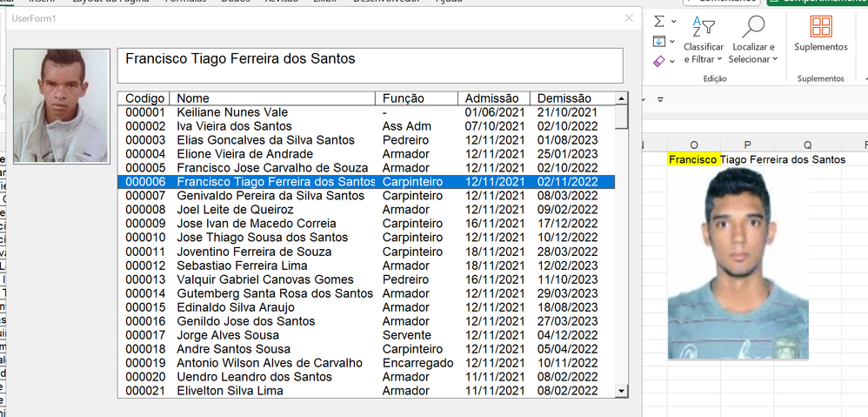868x417 pixels.
Task: Click the Demissão column header
Action: pyautogui.click(x=572, y=98)
